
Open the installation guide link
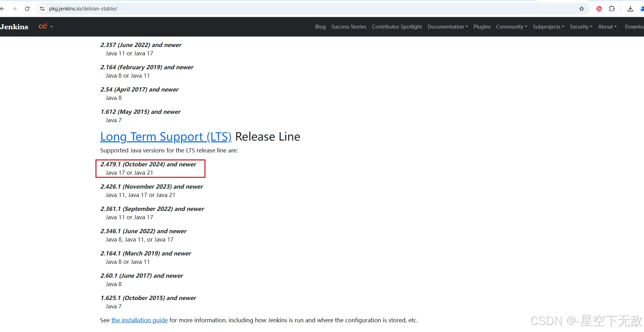click(x=139, y=320)
